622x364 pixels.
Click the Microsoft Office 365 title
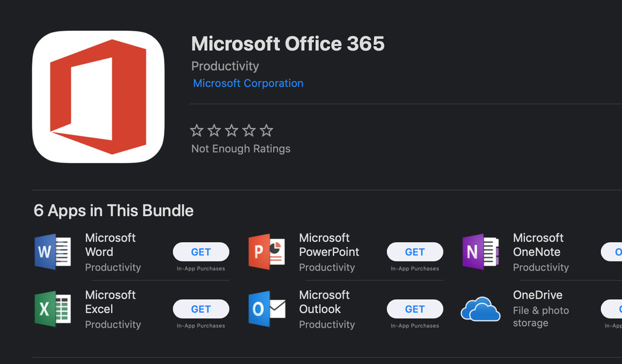point(288,44)
